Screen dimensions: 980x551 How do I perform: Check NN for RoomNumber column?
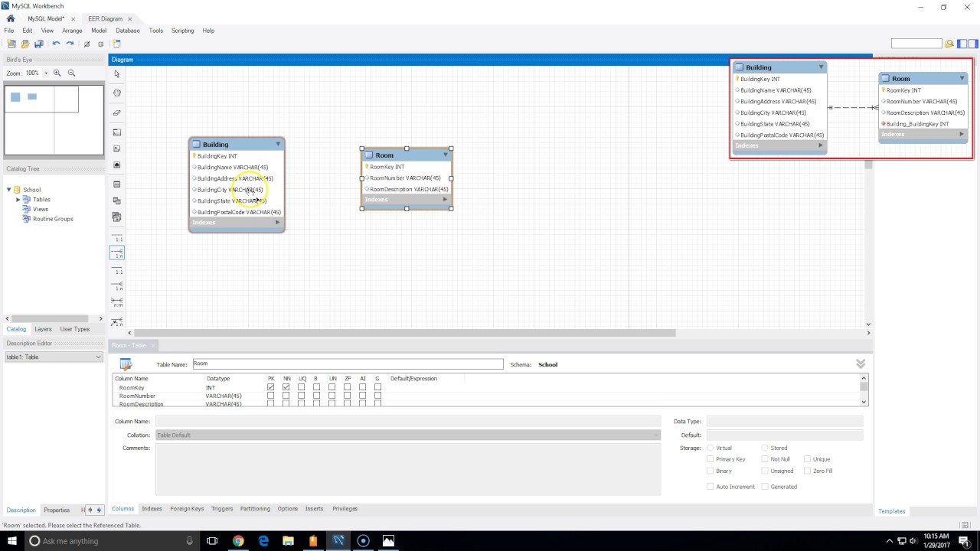(286, 396)
